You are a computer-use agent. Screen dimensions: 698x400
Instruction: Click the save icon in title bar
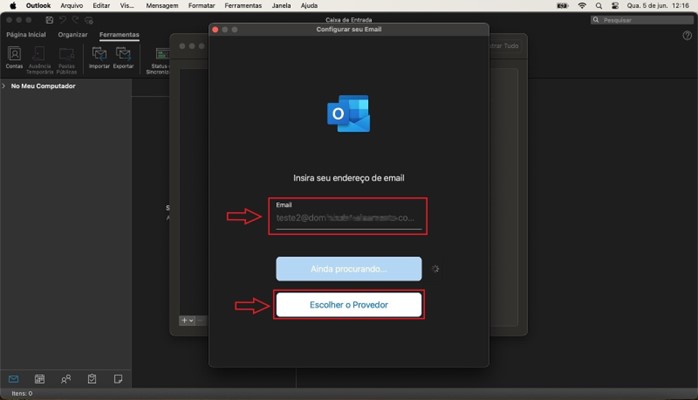(x=49, y=20)
